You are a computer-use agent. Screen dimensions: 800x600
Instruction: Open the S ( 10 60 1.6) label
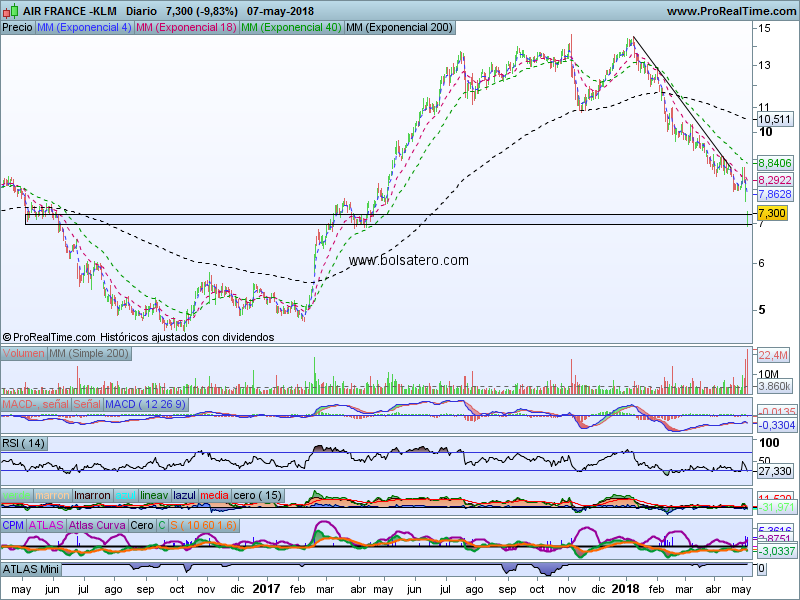204,526
